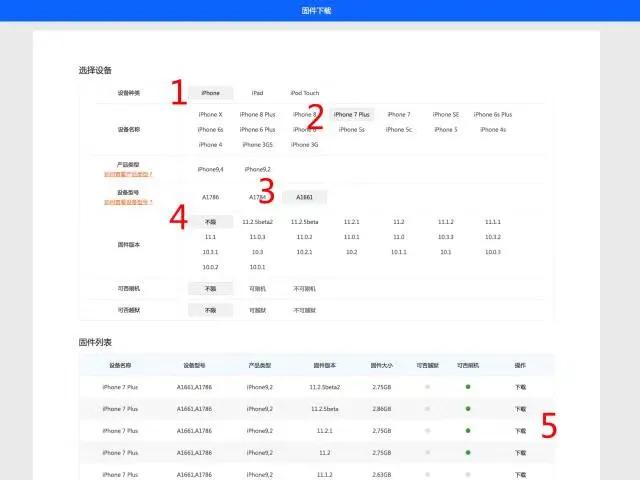
Task: Click the 固件下载 page title
Action: coord(316,11)
